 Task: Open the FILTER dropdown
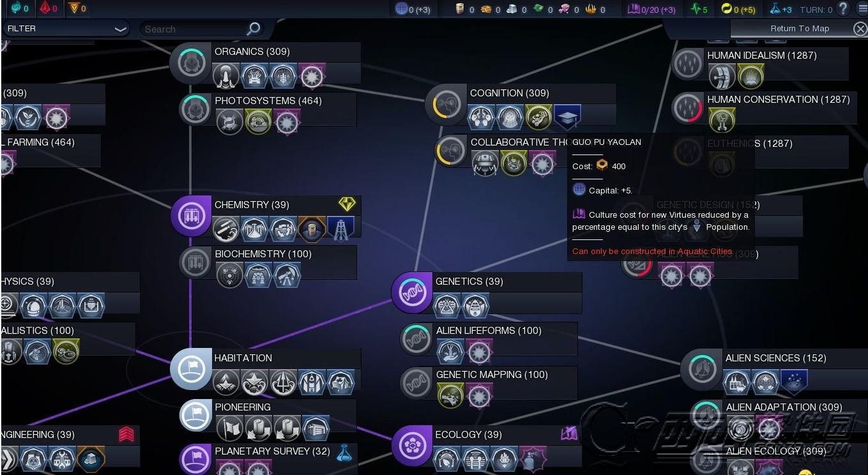coord(66,29)
